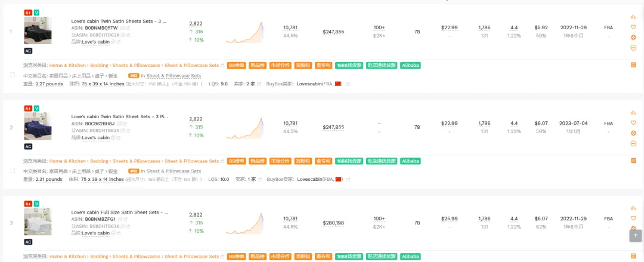Open the Bedding category link in product 1

click(x=99, y=65)
